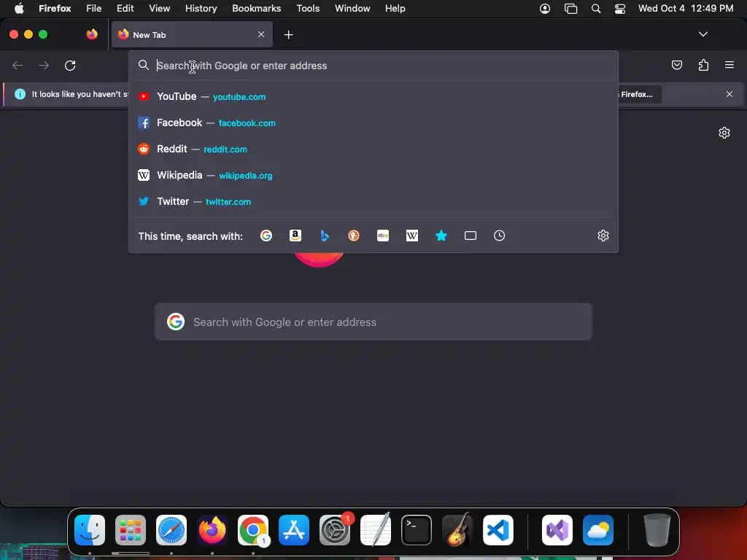Open the weather app in the Dock

click(x=598, y=530)
